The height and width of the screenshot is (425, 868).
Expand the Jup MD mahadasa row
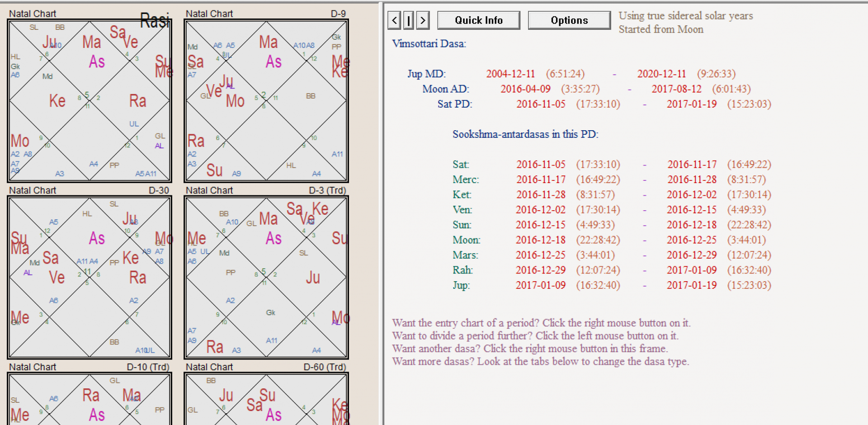426,74
